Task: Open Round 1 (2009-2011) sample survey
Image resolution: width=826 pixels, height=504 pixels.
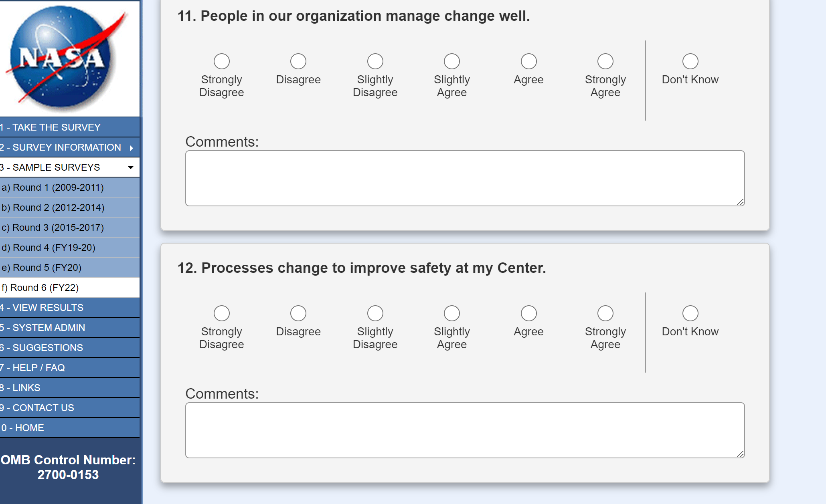Action: (58, 187)
